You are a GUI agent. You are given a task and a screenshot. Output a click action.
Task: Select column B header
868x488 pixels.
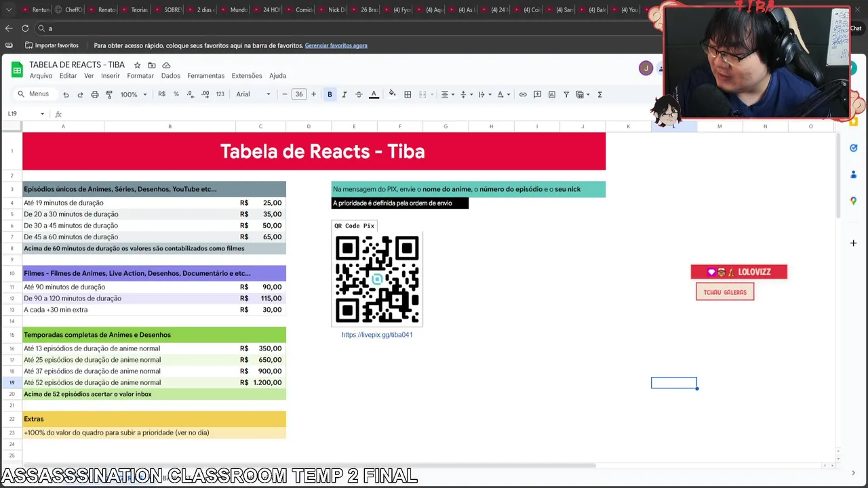[x=170, y=127]
